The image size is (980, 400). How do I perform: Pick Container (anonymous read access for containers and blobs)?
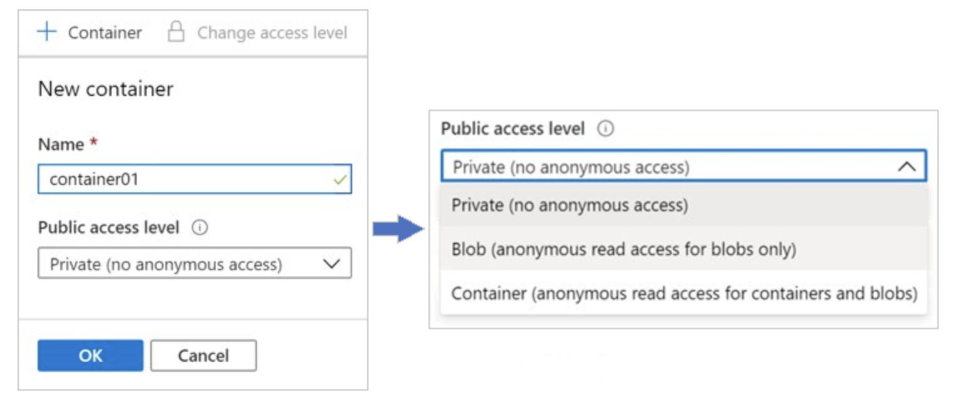(x=683, y=293)
